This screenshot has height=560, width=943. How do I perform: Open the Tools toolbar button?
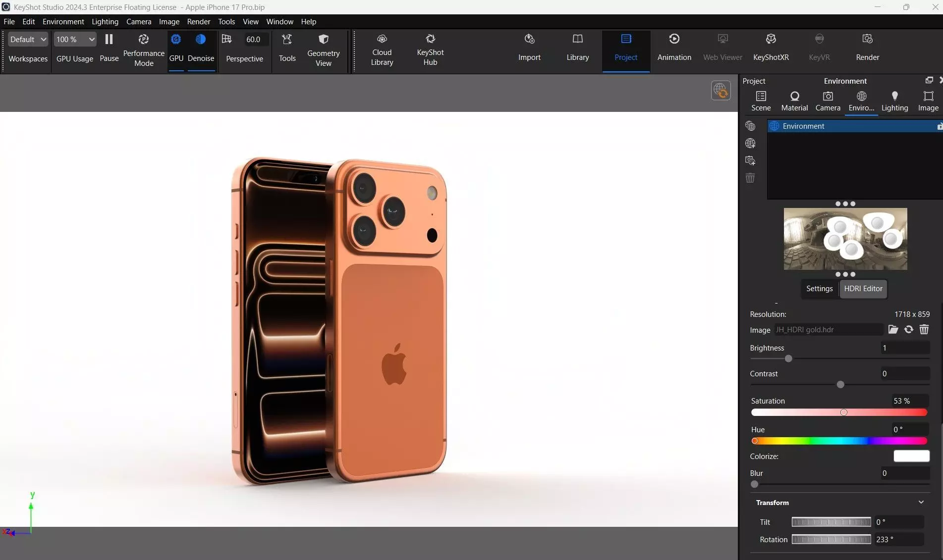point(287,48)
